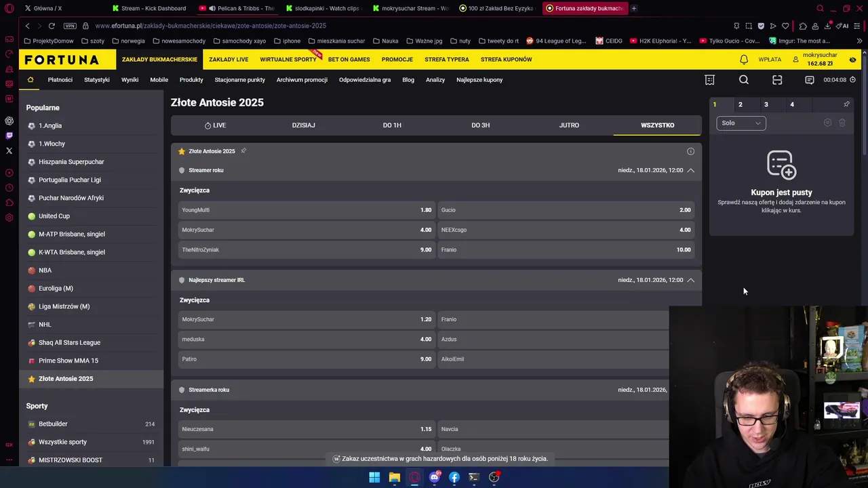
Task: Bet on Franio at 10.00
Action: point(566,249)
